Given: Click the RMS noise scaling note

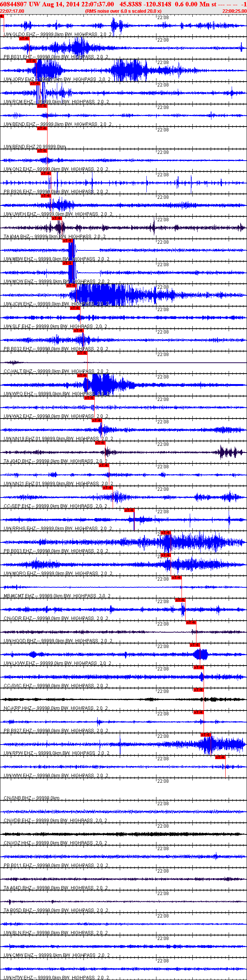Looking at the screenshot, I should click(x=123, y=11).
